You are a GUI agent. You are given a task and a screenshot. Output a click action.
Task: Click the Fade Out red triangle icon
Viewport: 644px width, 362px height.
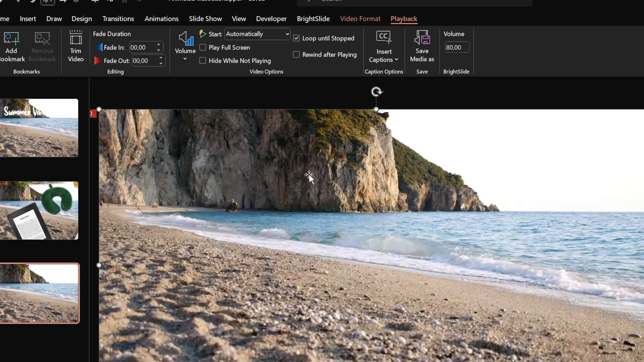pos(97,61)
